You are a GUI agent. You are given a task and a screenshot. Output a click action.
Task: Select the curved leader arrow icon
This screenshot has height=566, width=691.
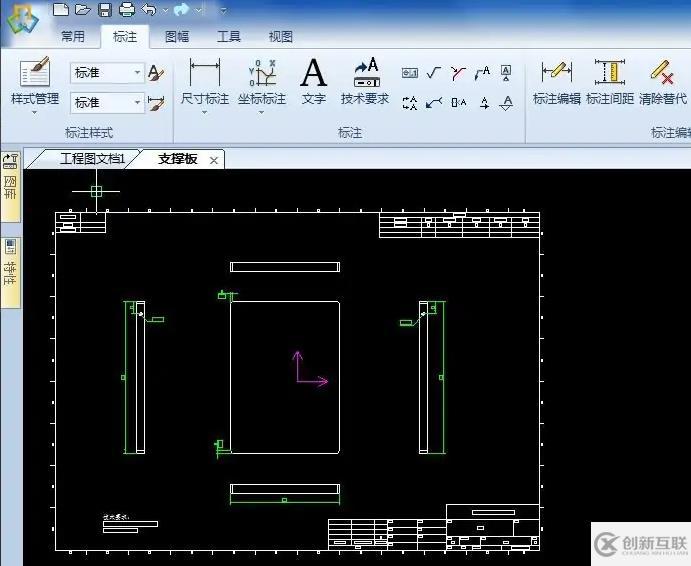click(x=434, y=103)
